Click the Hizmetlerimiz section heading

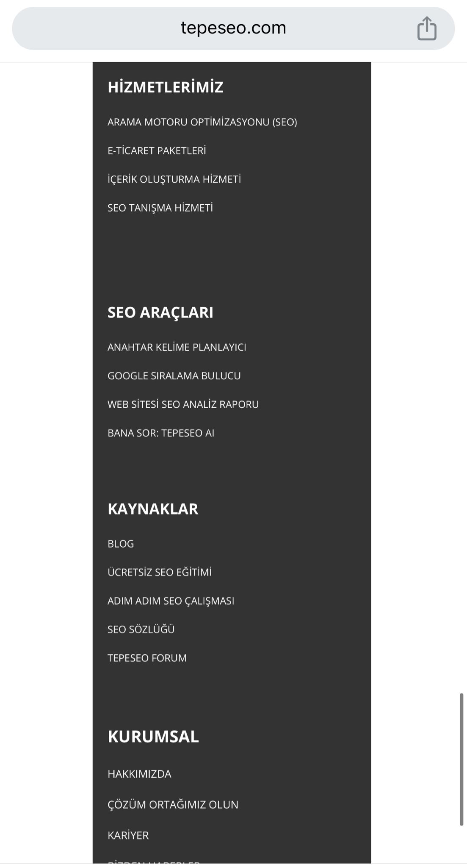pyautogui.click(x=165, y=87)
